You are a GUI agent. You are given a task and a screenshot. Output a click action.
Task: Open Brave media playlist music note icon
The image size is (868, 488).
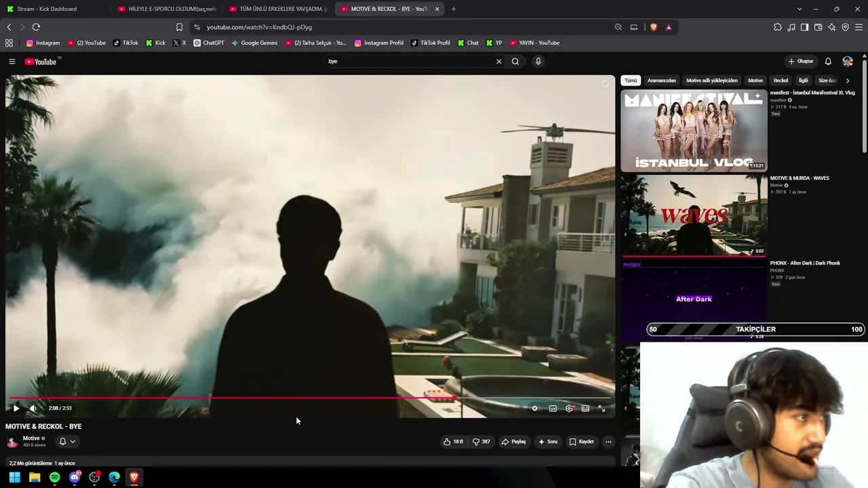pyautogui.click(x=791, y=27)
